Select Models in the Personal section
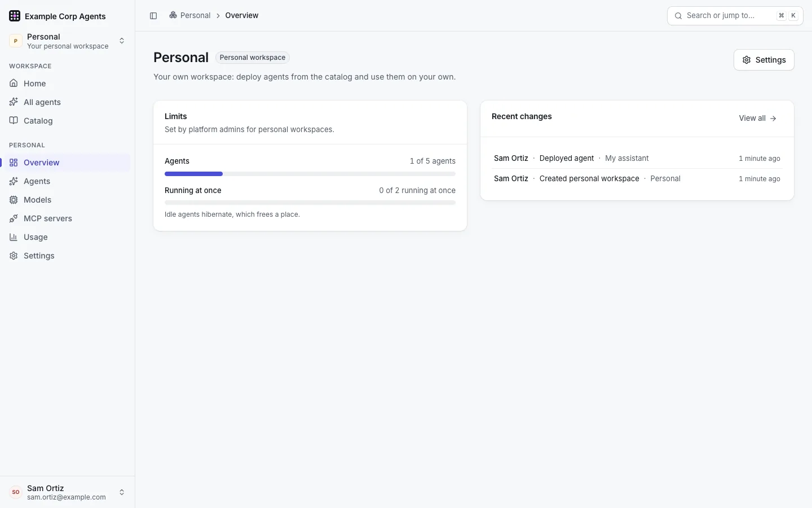 [x=67, y=200]
